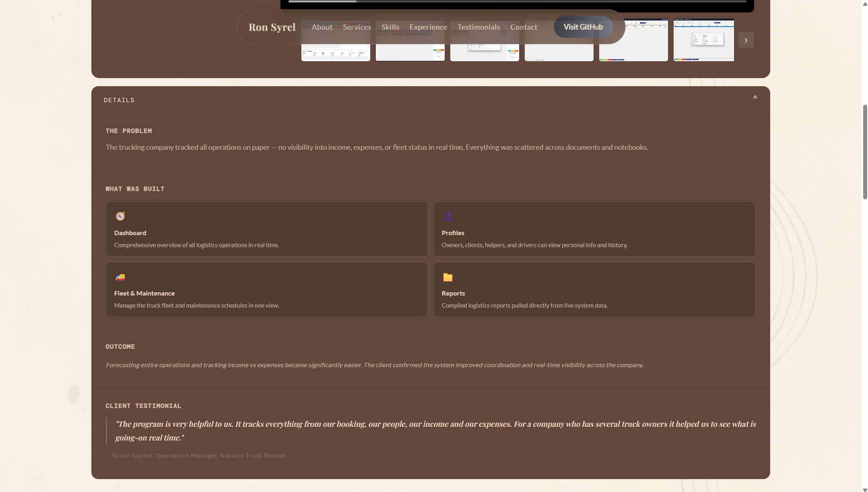Click the Ron Syrel logo
This screenshot has width=868, height=492.
[272, 27]
